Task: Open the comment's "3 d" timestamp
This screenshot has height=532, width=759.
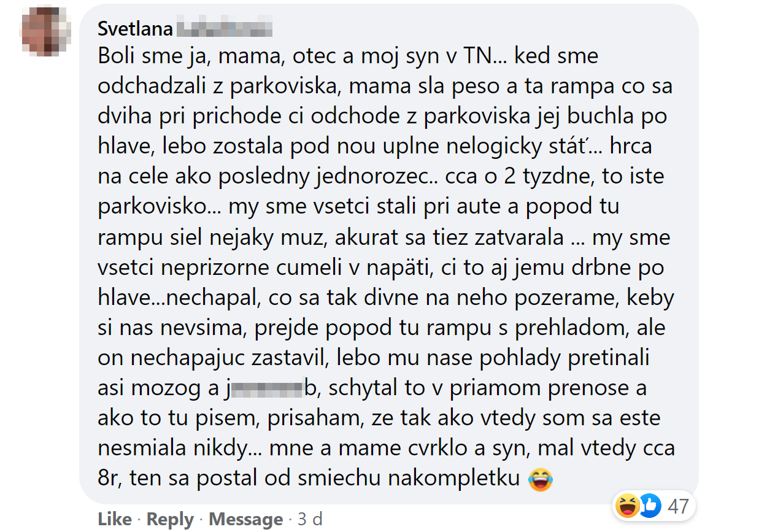Action: [x=310, y=520]
